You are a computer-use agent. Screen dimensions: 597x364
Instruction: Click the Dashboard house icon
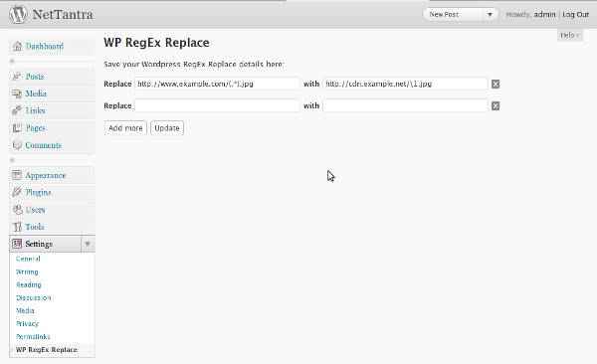pos(17,47)
